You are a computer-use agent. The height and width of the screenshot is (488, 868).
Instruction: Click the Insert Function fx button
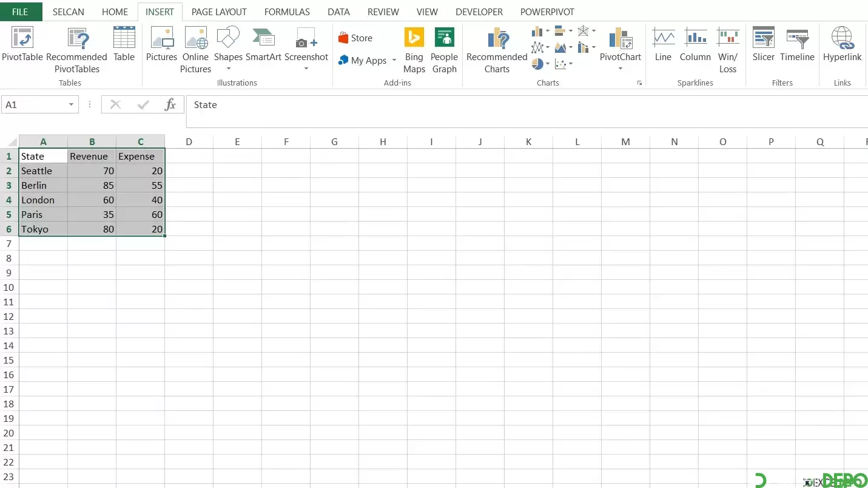tap(170, 105)
